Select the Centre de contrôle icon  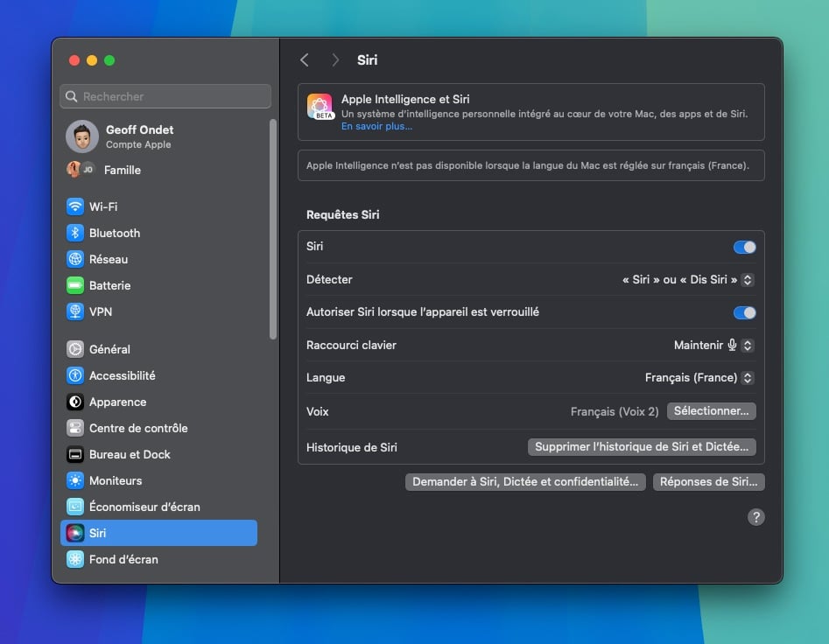pyautogui.click(x=75, y=429)
